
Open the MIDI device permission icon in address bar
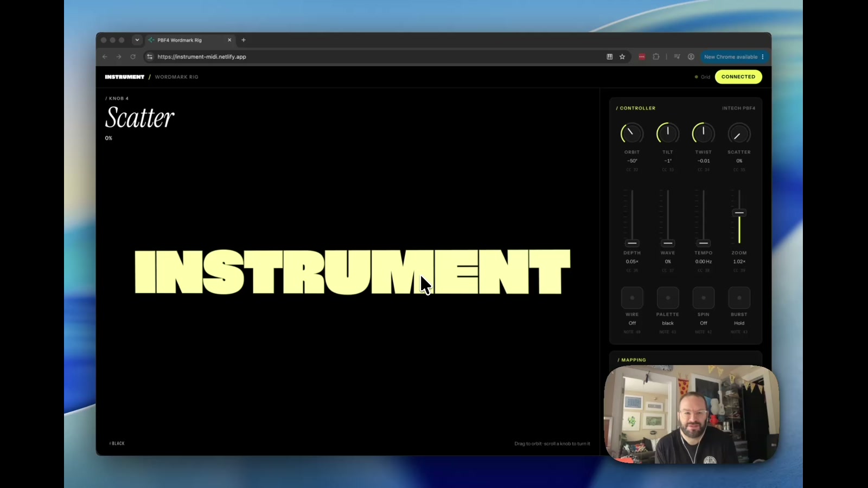(610, 56)
